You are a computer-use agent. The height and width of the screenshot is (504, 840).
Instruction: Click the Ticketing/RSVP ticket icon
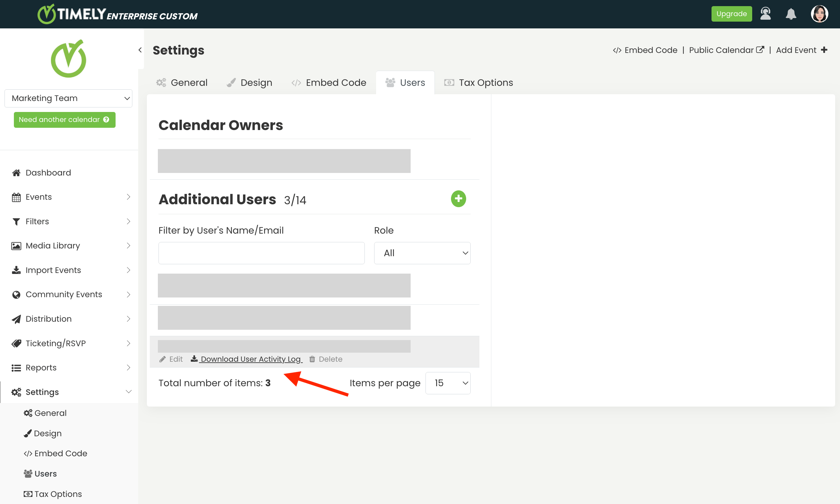point(16,343)
